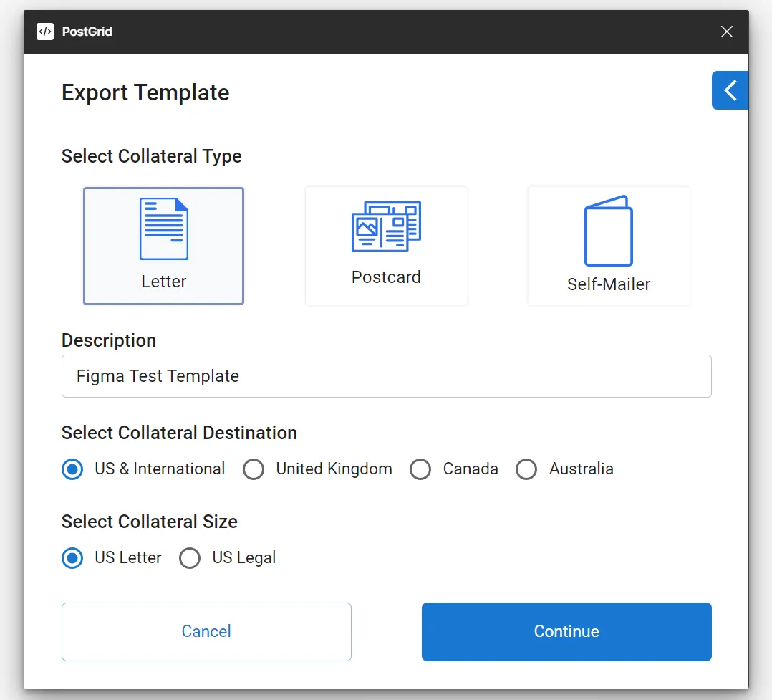
Task: Select US Legal collateral size
Action: click(190, 557)
